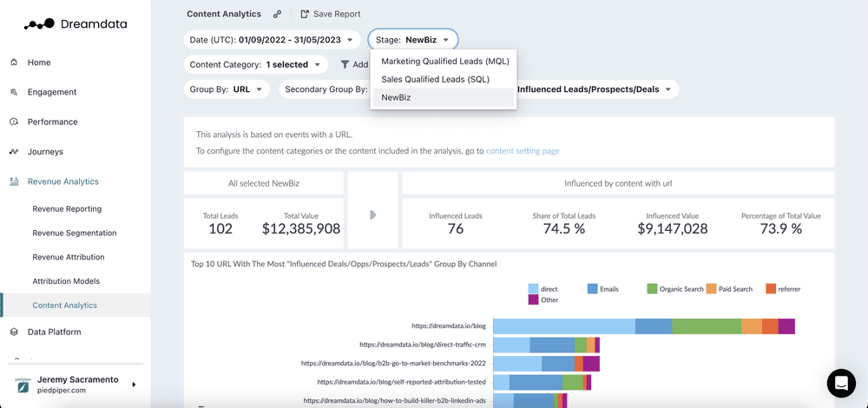The height and width of the screenshot is (408, 868).
Task: Click the blog/direct-traffic-crm URL label
Action: [x=423, y=345]
